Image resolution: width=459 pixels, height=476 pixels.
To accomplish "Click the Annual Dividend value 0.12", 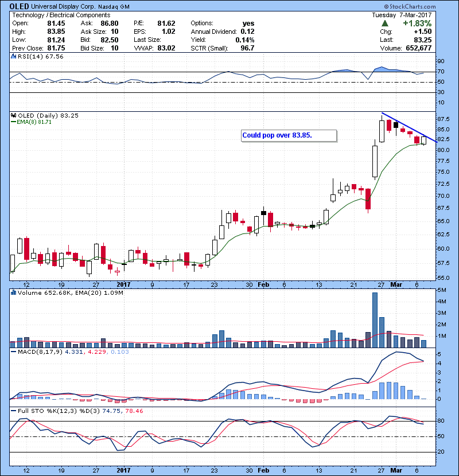I will pos(248,32).
